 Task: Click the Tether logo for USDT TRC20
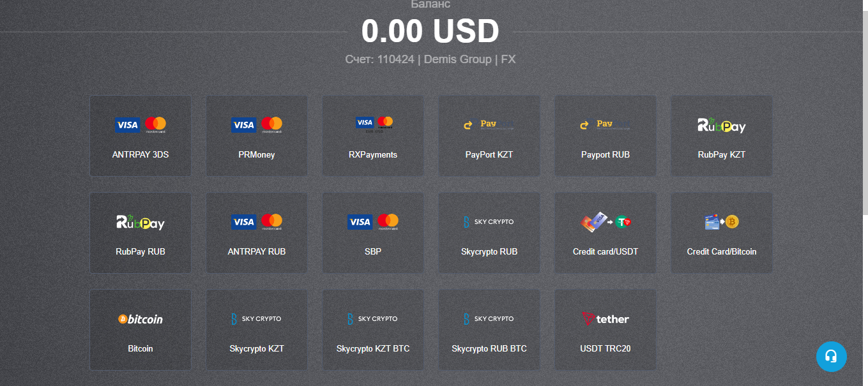click(x=605, y=319)
